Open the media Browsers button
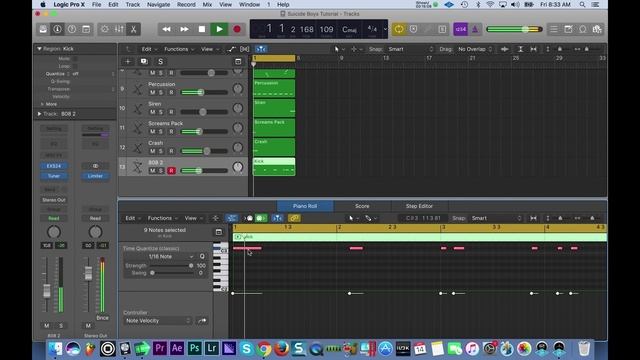The width and height of the screenshot is (640, 360). pos(597,29)
